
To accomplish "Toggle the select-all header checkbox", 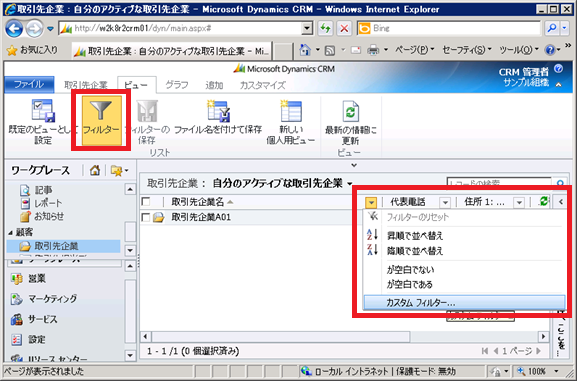I will pyautogui.click(x=146, y=201).
